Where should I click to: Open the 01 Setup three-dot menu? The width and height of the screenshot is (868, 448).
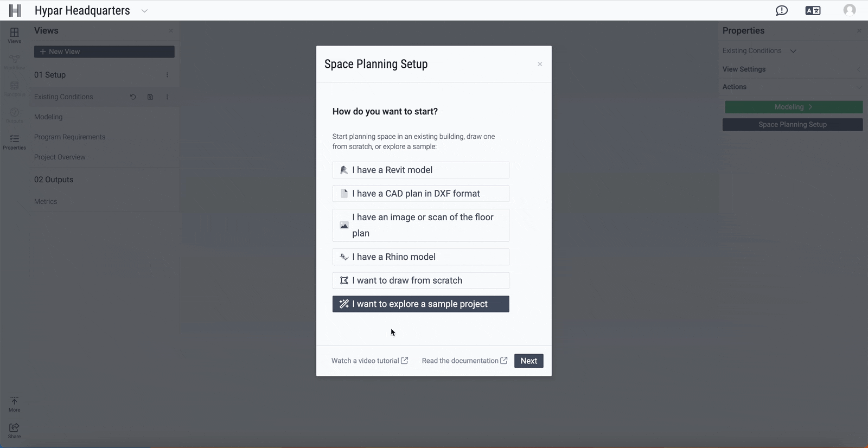point(167,75)
